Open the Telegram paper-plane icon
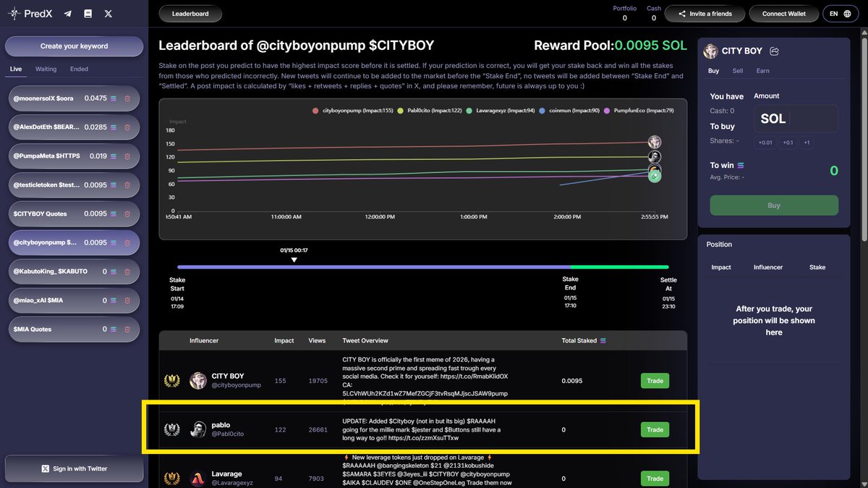The image size is (868, 488). click(68, 14)
